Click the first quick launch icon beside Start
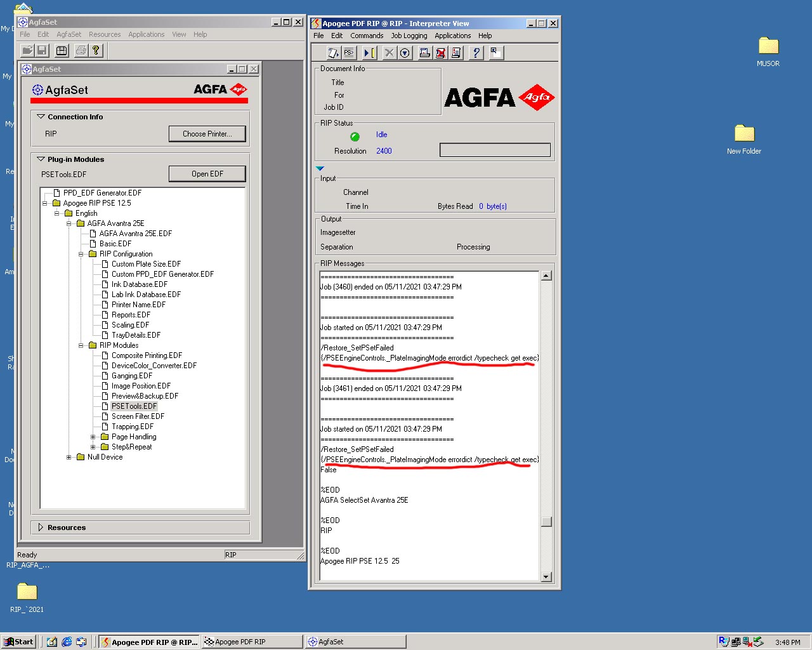The width and height of the screenshot is (812, 650). pos(52,642)
